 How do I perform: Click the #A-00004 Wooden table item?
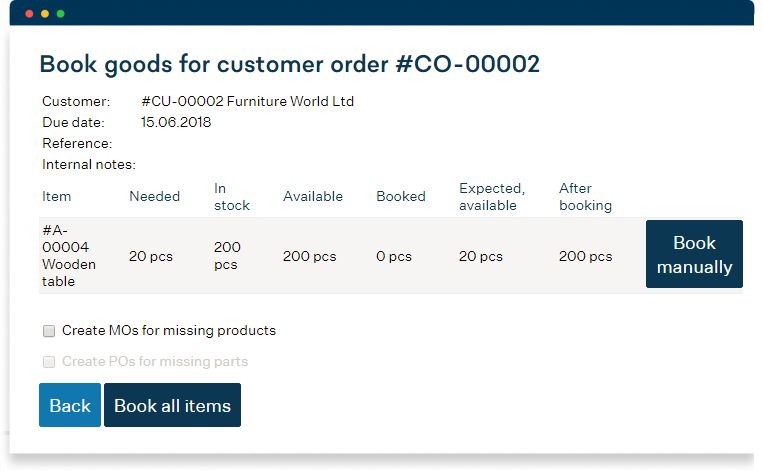(x=70, y=256)
